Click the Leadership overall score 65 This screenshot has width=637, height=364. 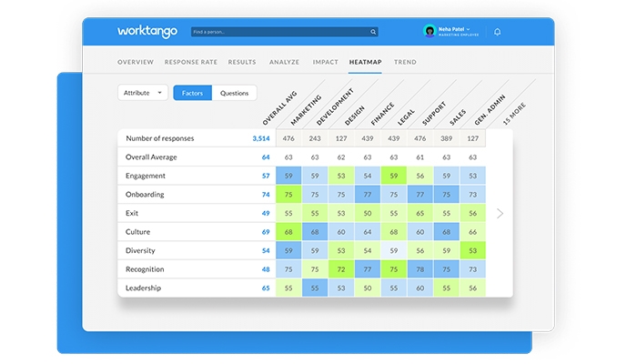266,288
